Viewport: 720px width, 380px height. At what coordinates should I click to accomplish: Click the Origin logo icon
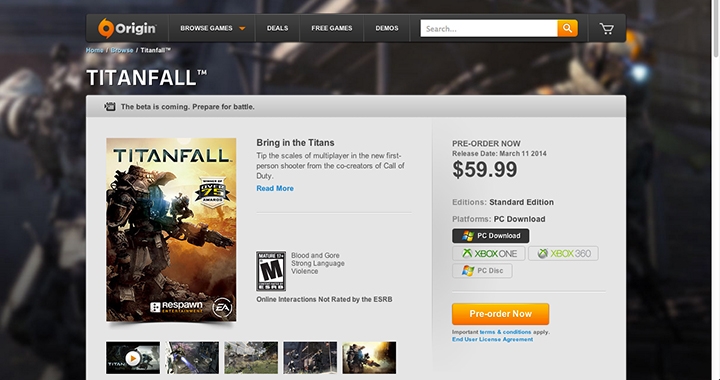[x=105, y=28]
